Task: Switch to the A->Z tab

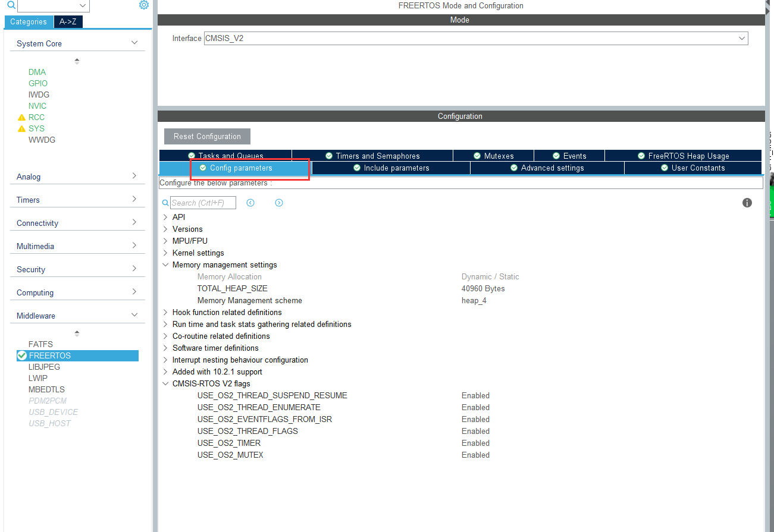Action: tap(68, 22)
